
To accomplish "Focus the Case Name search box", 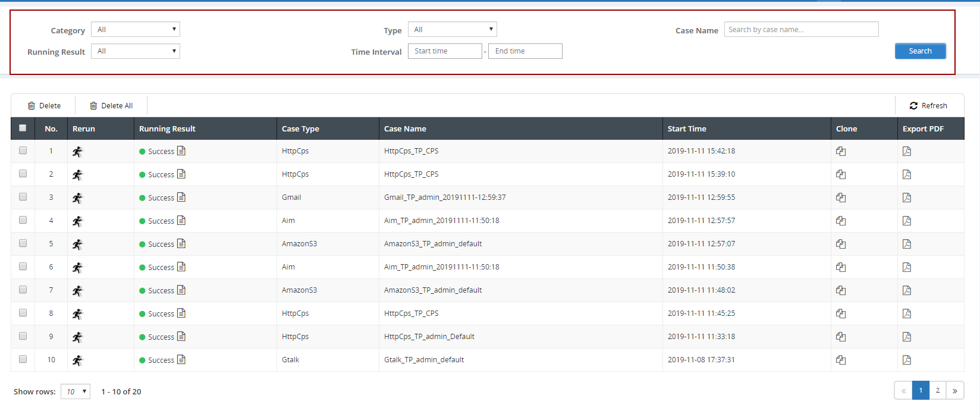I will [x=802, y=29].
